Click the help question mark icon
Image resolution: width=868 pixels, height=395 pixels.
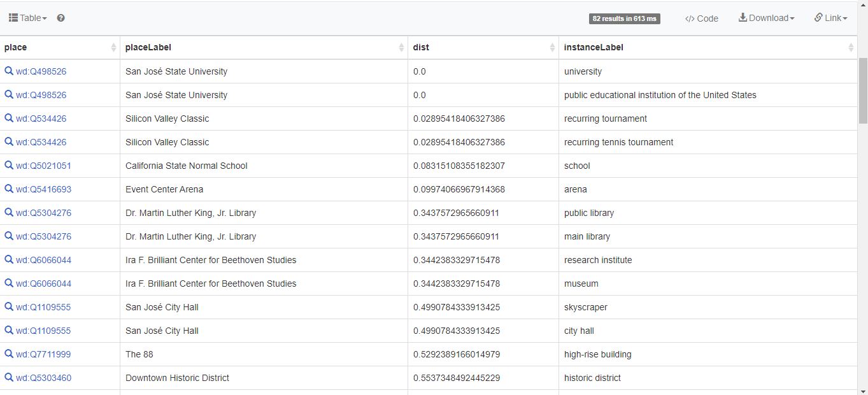pos(61,18)
